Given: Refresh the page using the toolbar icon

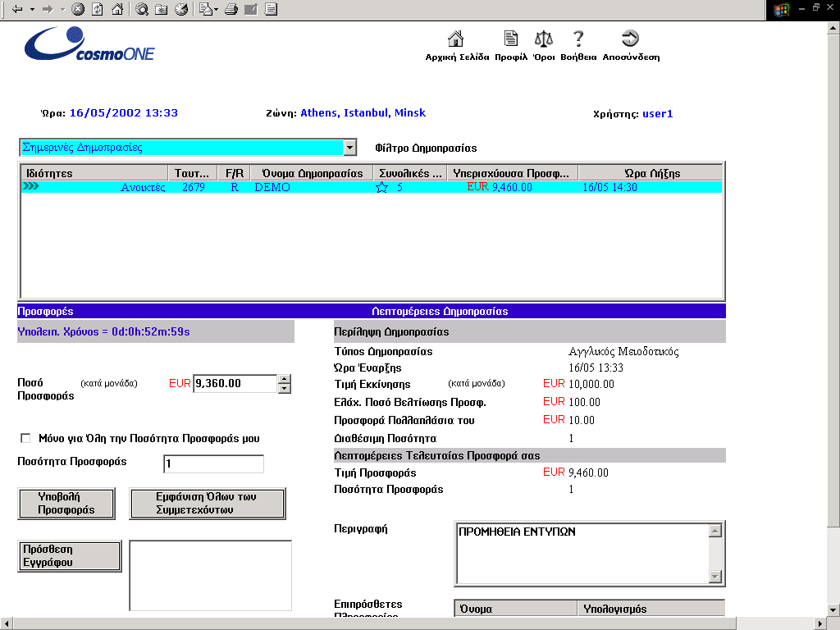Looking at the screenshot, I should (98, 9).
